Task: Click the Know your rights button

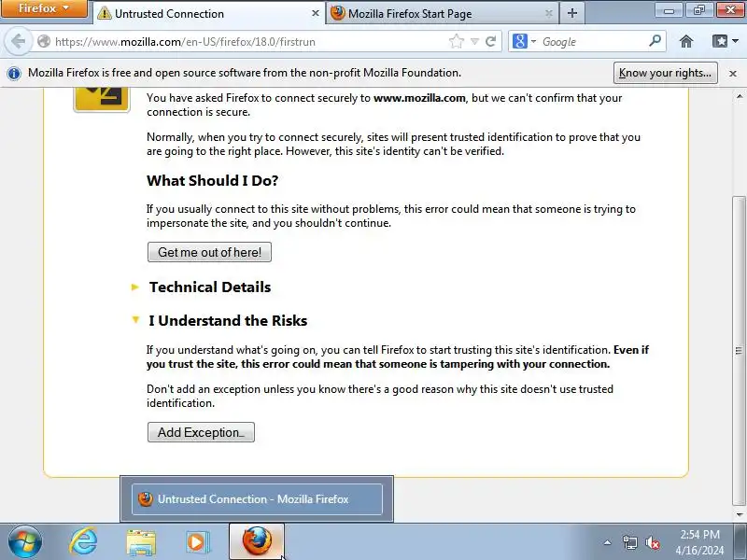Action: 665,73
